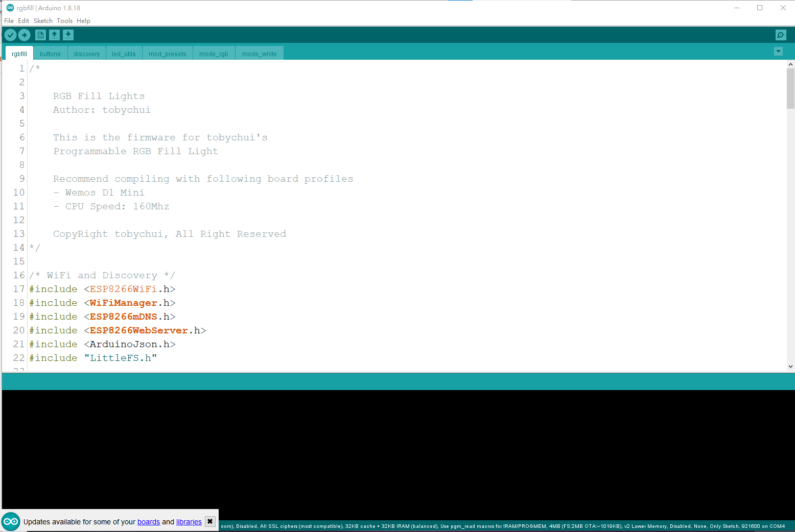Click the ESP8266WebServer.h include line
Image resolution: width=795 pixels, height=532 pixels.
[x=118, y=330]
